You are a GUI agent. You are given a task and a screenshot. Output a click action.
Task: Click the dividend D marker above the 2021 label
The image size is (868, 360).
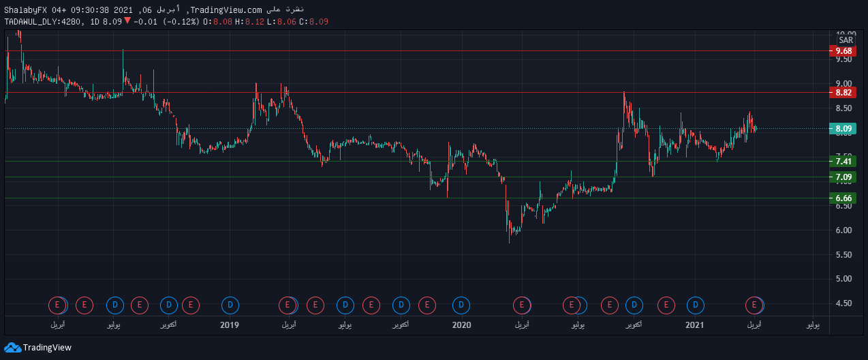pos(695,305)
